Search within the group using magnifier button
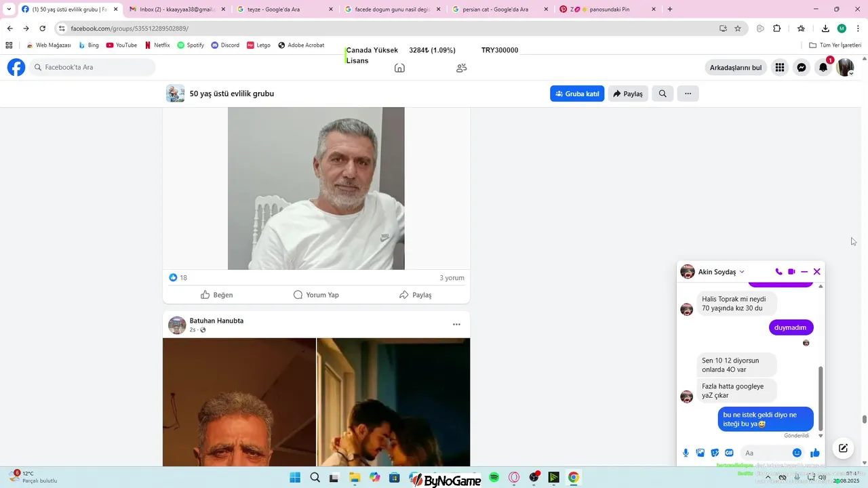868x488 pixels. (663, 94)
